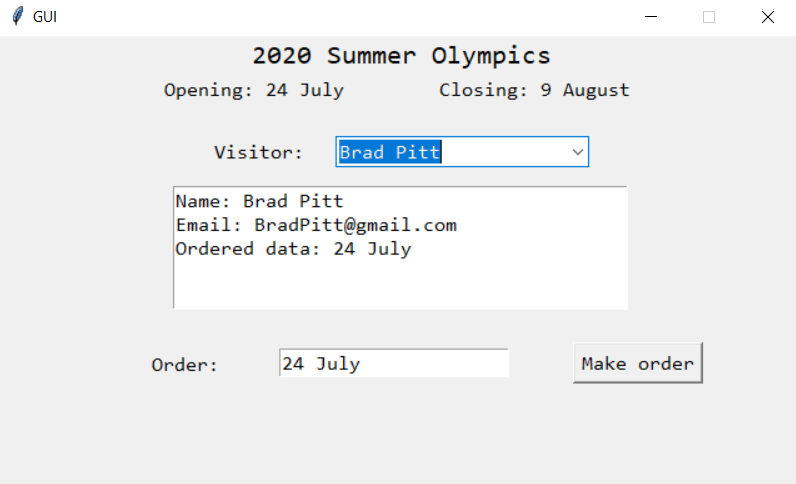
Task: Click the Closing: 9 August label
Action: [534, 90]
